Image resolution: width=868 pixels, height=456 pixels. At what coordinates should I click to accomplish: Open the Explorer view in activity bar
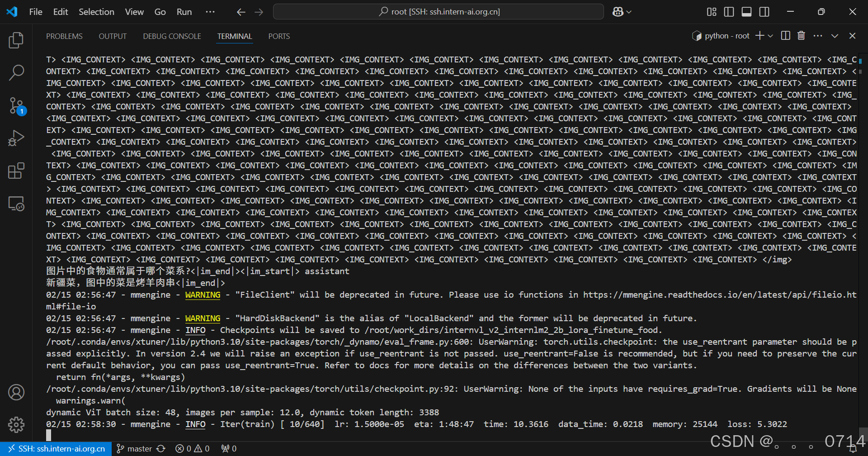click(16, 40)
